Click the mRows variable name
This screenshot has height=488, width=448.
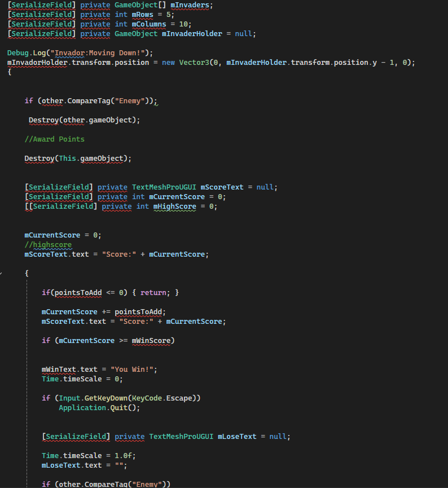click(x=142, y=15)
